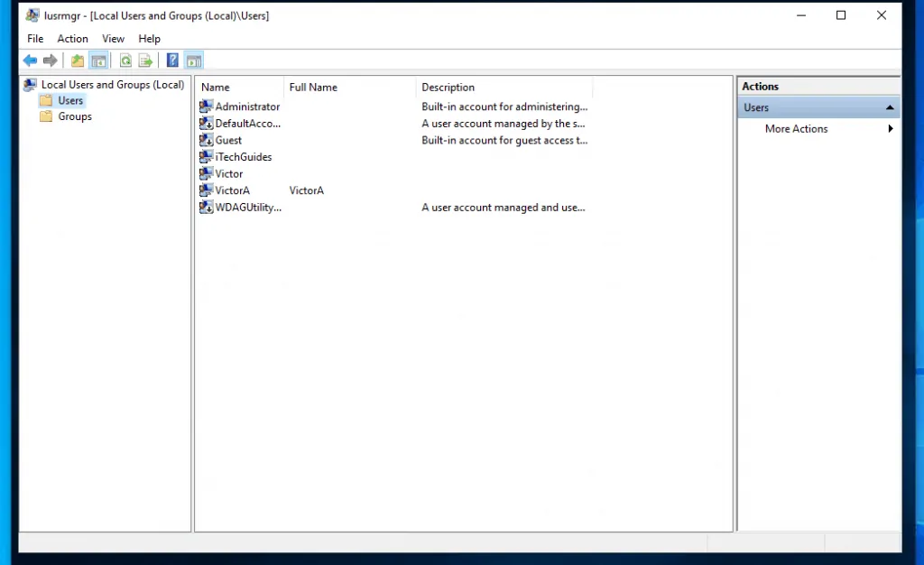Select the Guest account icon
Viewport: 924px width, 565px height.
click(x=206, y=140)
